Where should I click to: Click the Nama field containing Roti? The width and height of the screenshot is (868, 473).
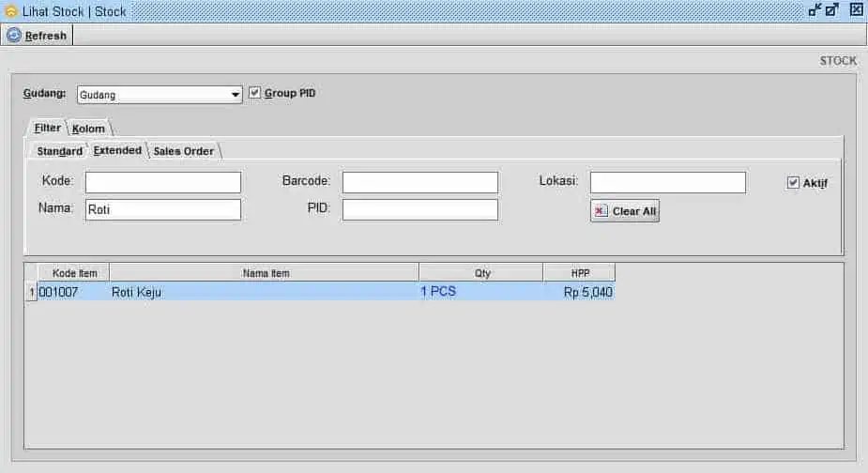(x=162, y=209)
